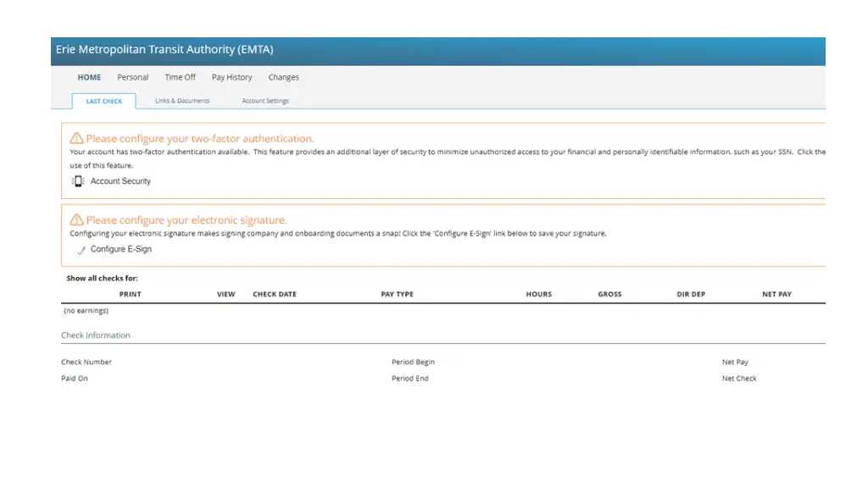Click the Paid On label
The width and height of the screenshot is (868, 488).
(x=75, y=379)
